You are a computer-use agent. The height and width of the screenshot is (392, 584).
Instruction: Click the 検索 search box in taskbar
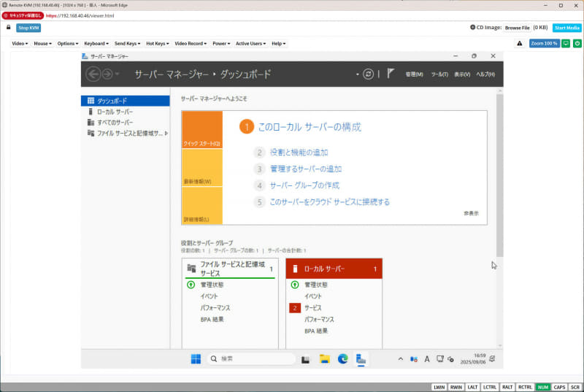251,359
